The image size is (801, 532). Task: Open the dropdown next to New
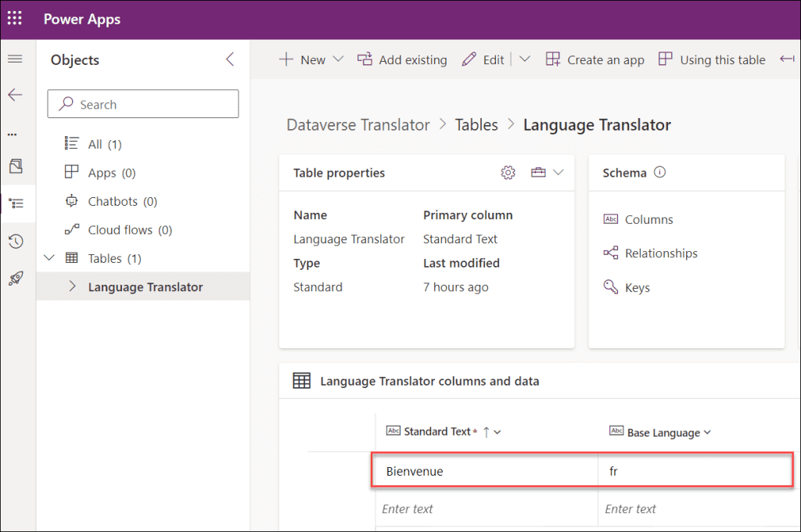coord(338,59)
